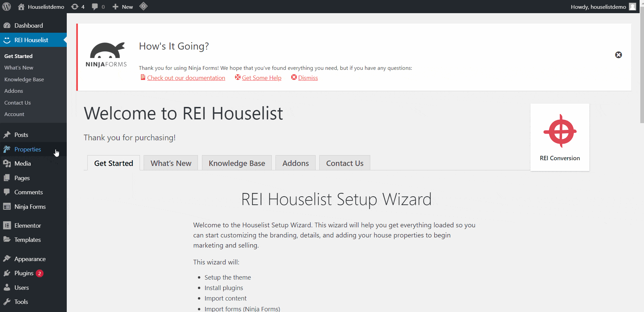
Task: Open Houselistdemo site name link
Action: [46, 7]
